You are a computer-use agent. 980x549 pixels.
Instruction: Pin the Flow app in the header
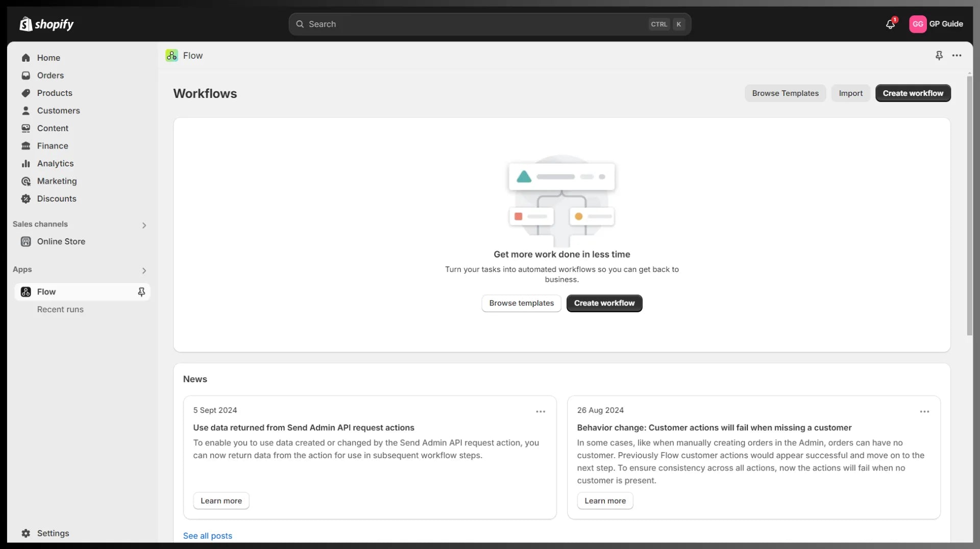939,56
